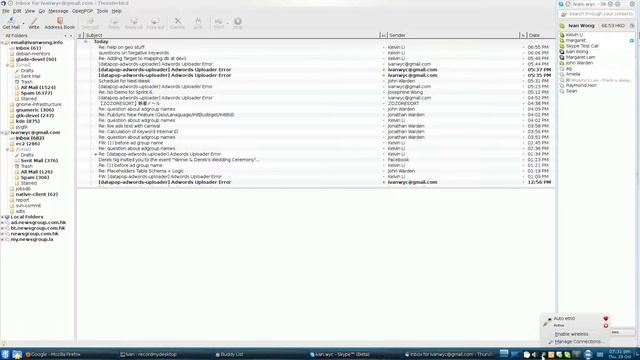Click Ivan Wong's Skype status icon

coord(562,26)
